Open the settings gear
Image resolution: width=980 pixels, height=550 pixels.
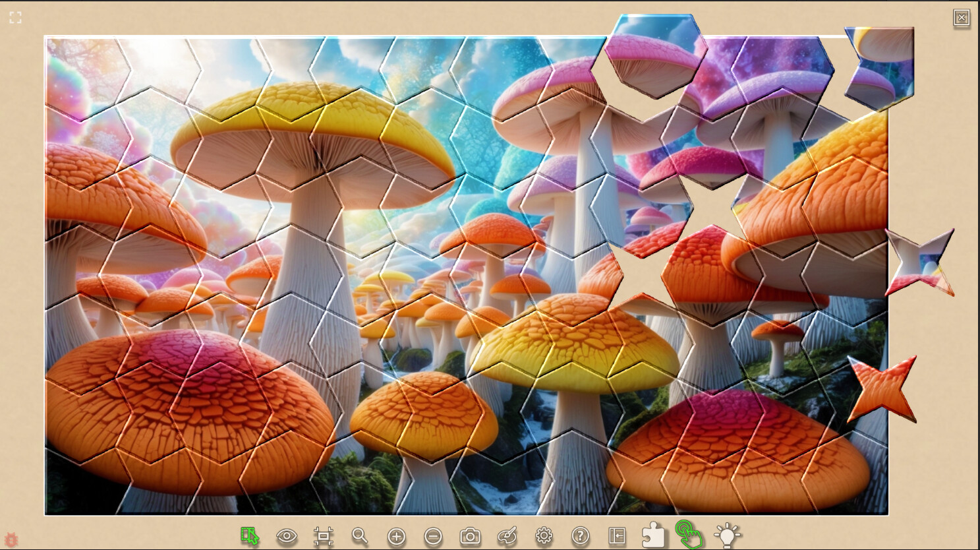point(544,537)
